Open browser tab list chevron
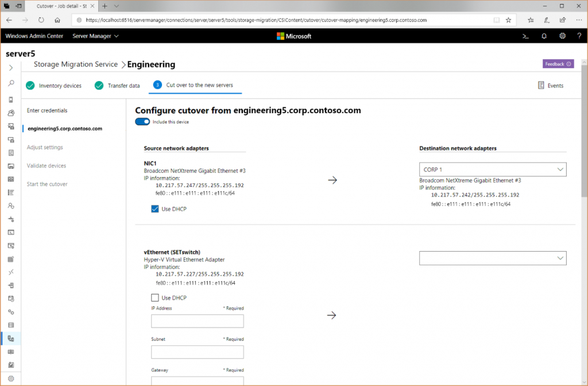Viewport: 588px width, 386px height. [116, 6]
